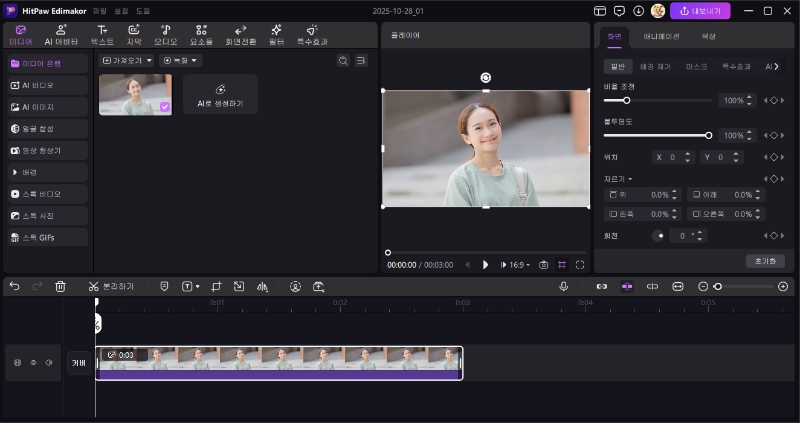The width and height of the screenshot is (800, 423).
Task: Open the AI 아바타 tab
Action: click(61, 35)
